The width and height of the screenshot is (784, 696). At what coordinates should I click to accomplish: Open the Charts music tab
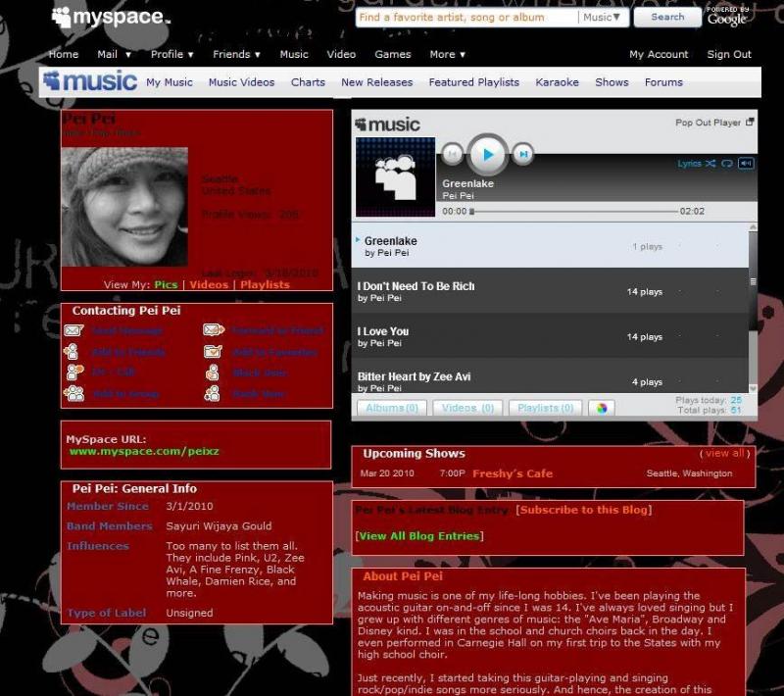coord(308,82)
